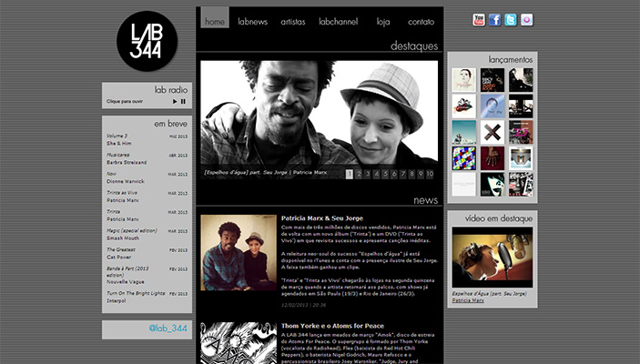Open Turn On The Bright Lights entry
This screenshot has height=364, width=640.
click(x=147, y=297)
